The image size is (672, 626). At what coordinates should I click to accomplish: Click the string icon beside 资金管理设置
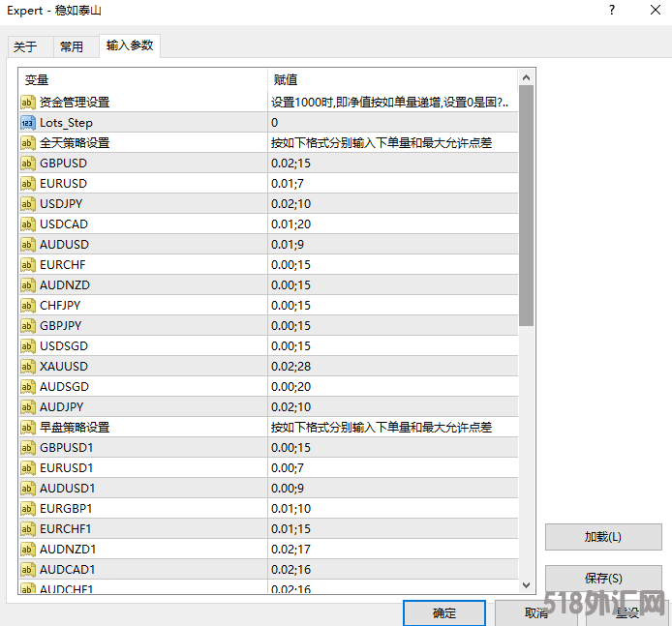[28, 102]
